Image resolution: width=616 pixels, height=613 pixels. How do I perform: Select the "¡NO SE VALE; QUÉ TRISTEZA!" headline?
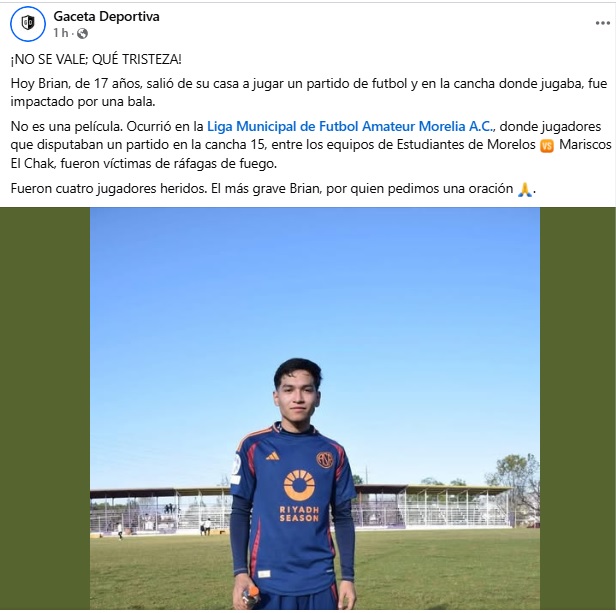tap(96, 59)
